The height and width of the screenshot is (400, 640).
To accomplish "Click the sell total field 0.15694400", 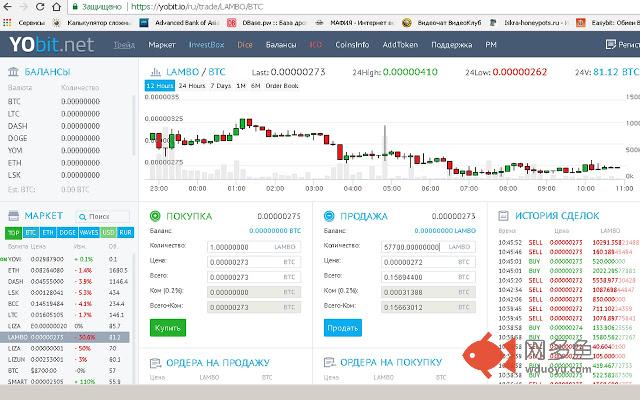I will [428, 277].
